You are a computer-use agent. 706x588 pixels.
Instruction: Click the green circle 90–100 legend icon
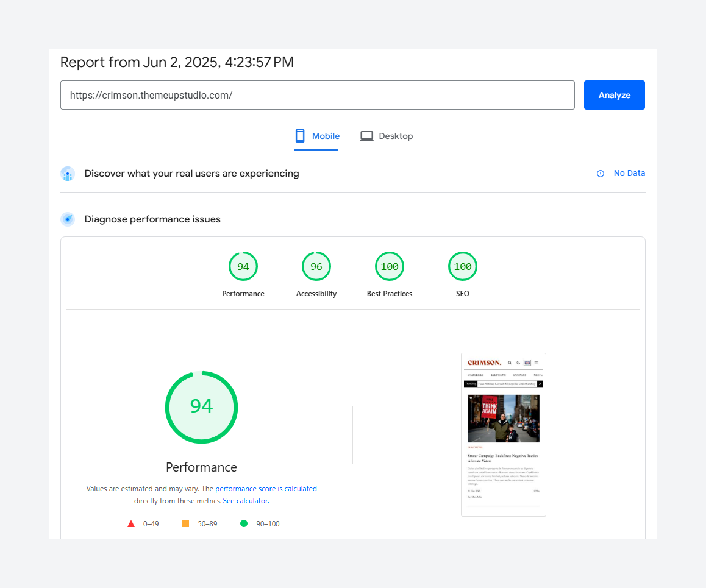pos(244,523)
